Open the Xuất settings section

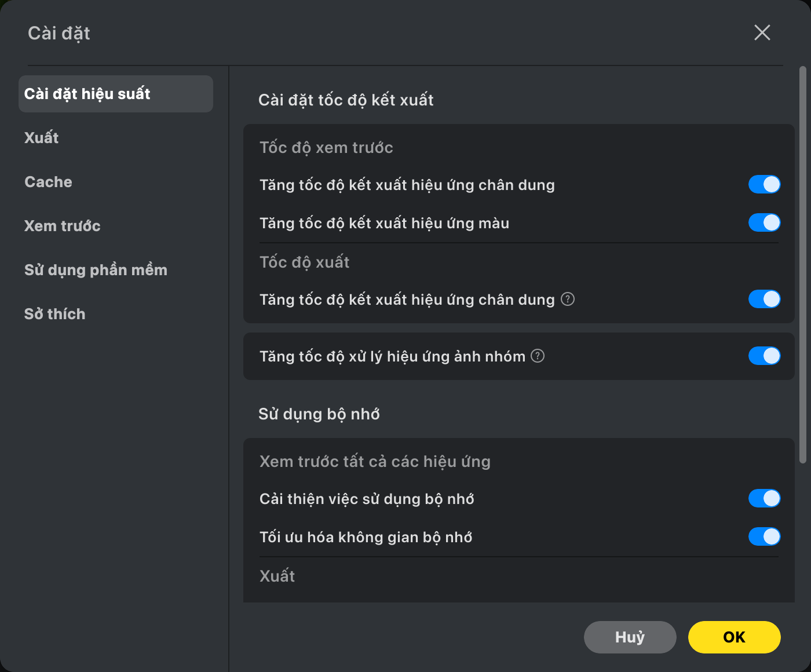point(42,138)
